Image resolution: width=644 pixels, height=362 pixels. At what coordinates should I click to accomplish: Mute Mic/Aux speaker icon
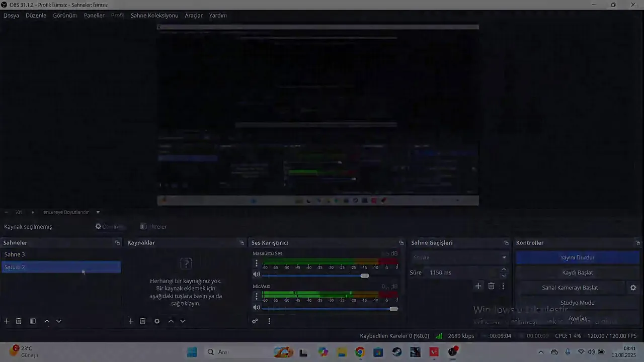tap(257, 308)
